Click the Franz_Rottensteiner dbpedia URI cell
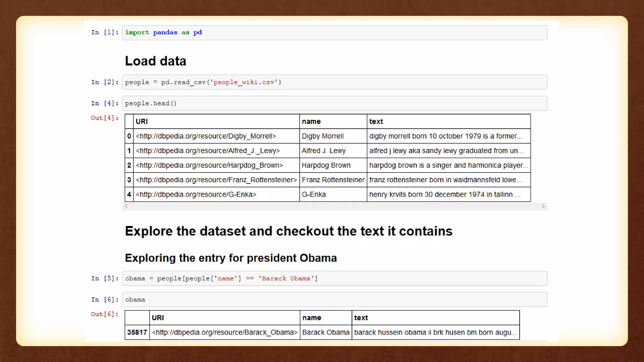The image size is (644, 362). click(x=216, y=180)
